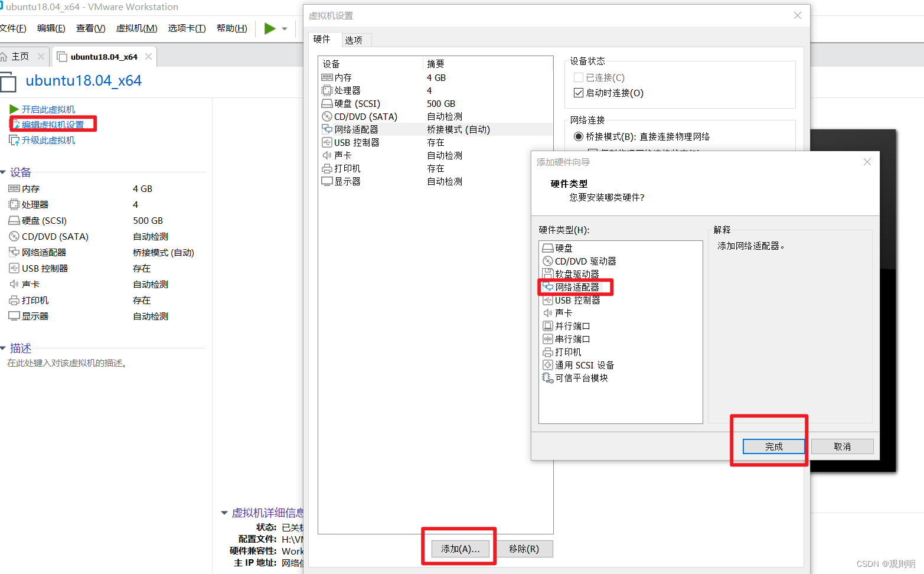Select 显示器 in settings hardware list
This screenshot has height=574, width=924.
(436, 181)
